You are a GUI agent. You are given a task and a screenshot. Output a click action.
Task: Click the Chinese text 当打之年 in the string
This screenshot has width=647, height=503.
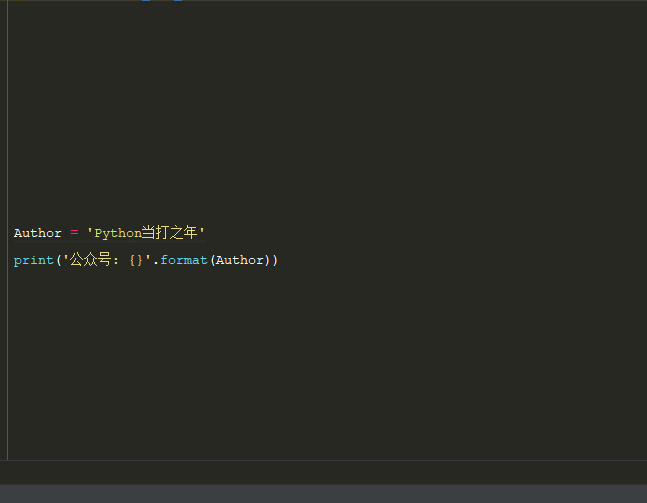point(169,233)
